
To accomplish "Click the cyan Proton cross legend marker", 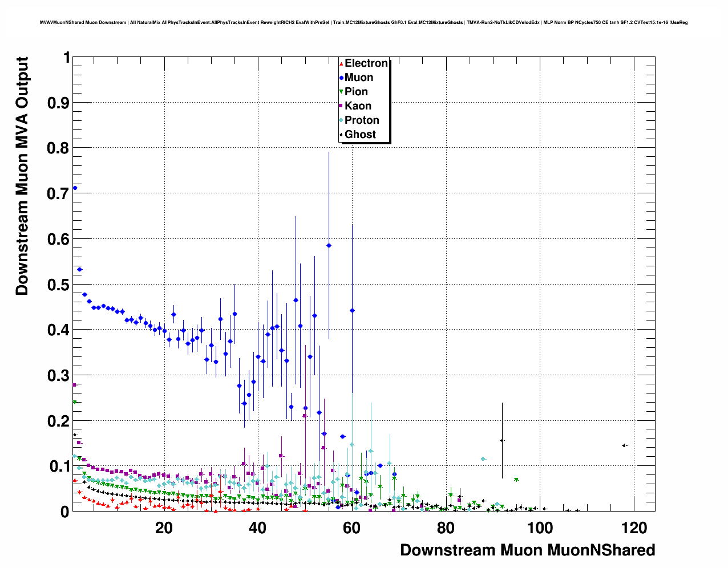I will pyautogui.click(x=341, y=120).
